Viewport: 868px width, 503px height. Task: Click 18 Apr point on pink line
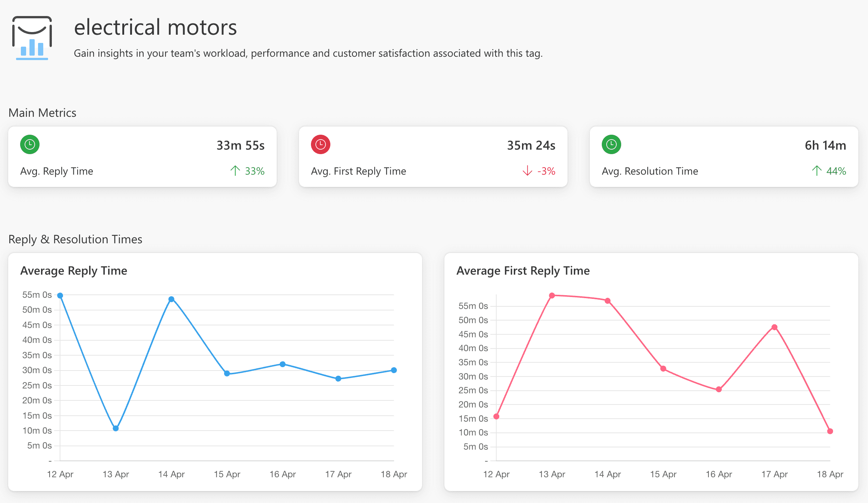[x=830, y=431]
